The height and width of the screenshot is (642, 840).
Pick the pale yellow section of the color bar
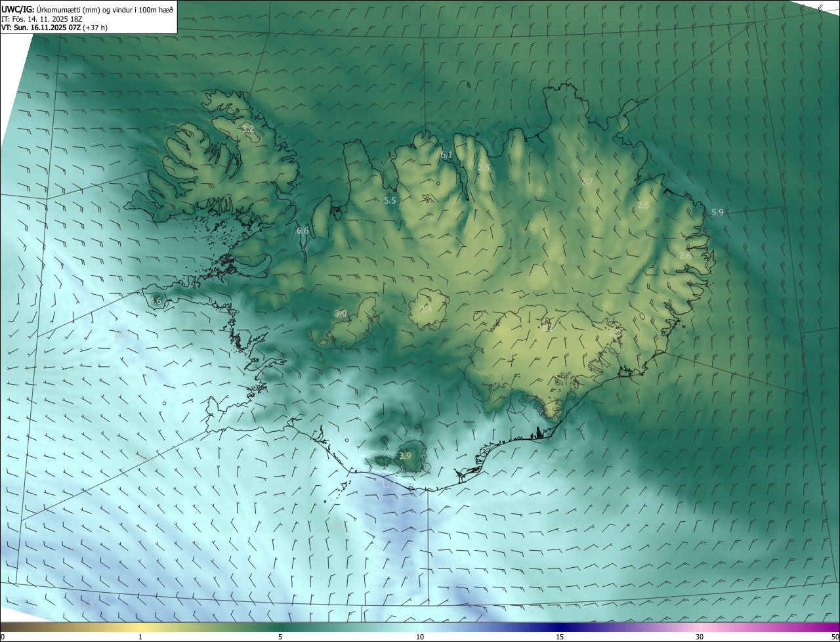pos(140,627)
